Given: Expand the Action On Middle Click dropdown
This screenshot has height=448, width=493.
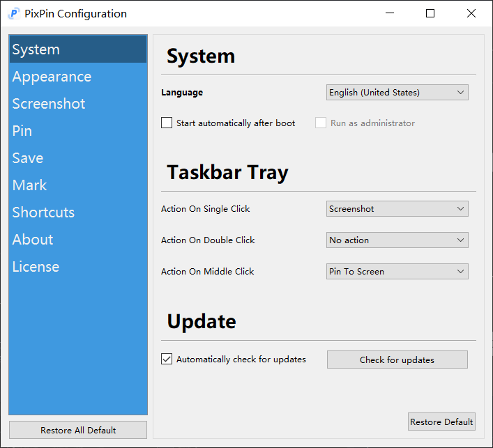Looking at the screenshot, I should [397, 272].
